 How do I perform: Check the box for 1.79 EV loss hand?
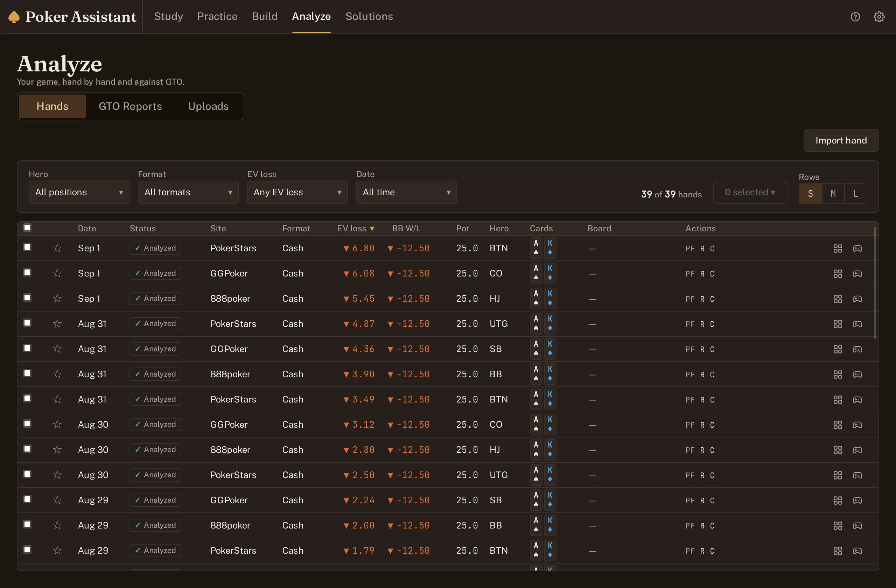coord(27,550)
